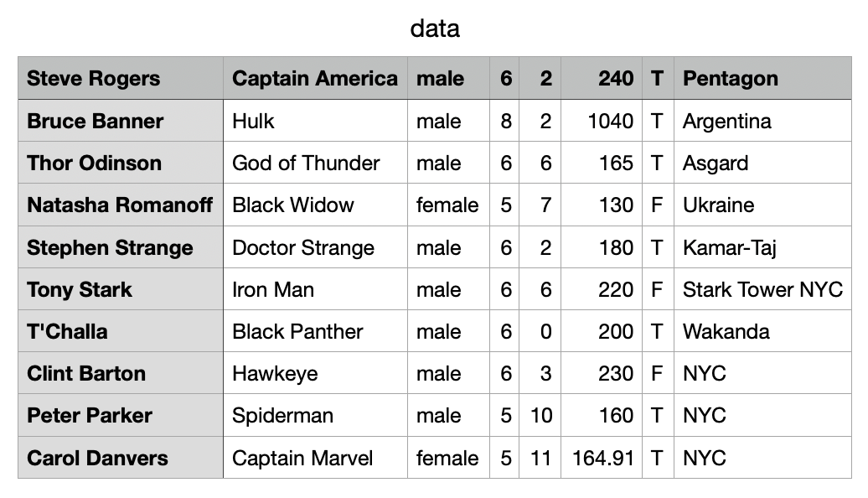Select the Spiderman cell

316,416
